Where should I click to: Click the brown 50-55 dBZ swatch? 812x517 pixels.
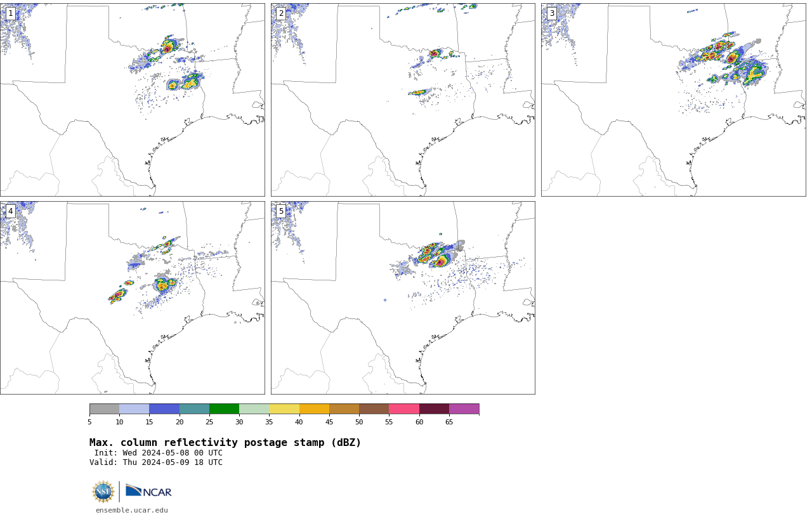tap(374, 409)
